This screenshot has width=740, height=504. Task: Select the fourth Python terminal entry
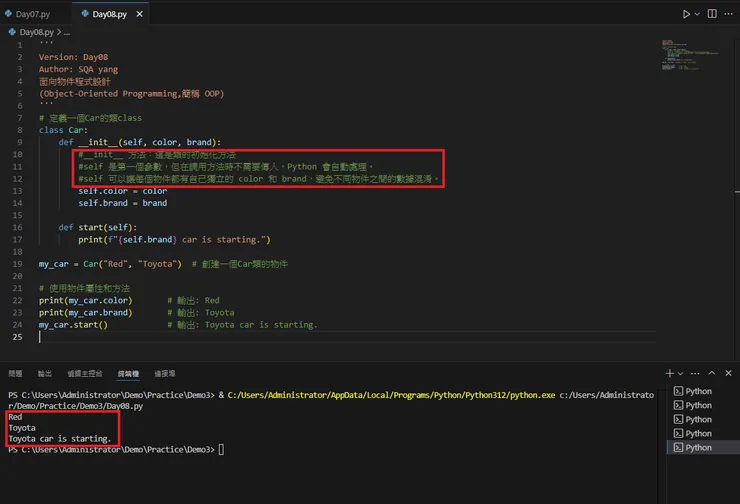click(703, 433)
